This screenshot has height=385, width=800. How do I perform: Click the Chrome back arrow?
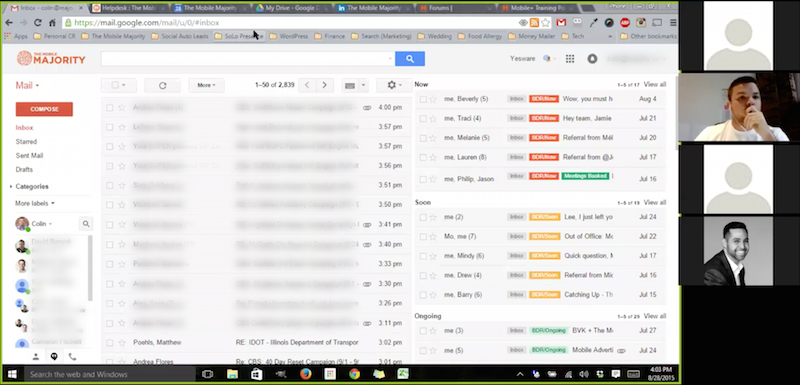pyautogui.click(x=9, y=23)
